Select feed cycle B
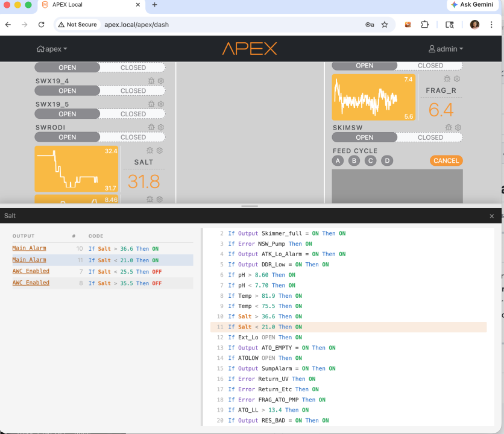 pos(354,160)
